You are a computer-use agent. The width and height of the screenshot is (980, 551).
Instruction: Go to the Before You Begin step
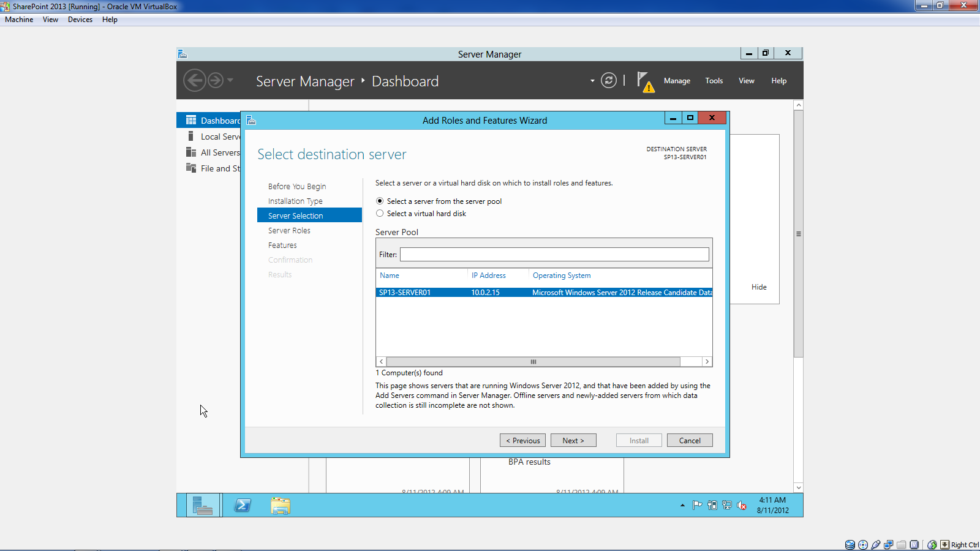pos(297,186)
